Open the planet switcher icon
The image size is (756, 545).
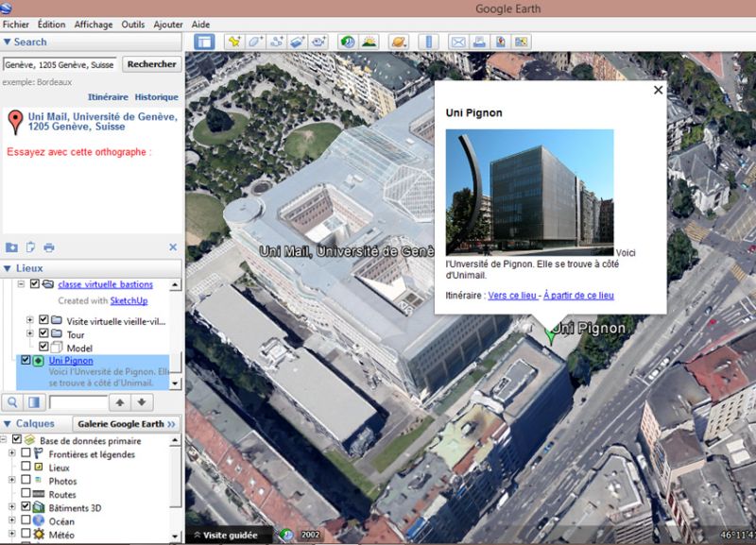(x=399, y=42)
